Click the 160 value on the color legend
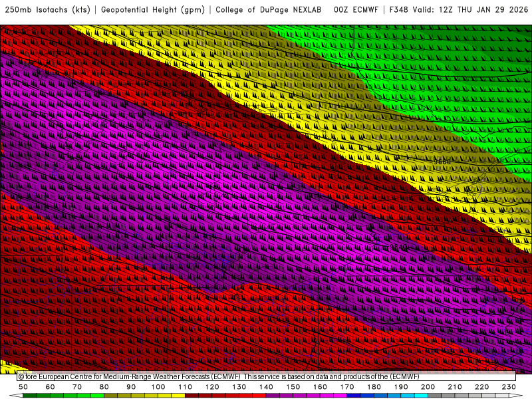The height and width of the screenshot is (399, 532). pyautogui.click(x=320, y=387)
